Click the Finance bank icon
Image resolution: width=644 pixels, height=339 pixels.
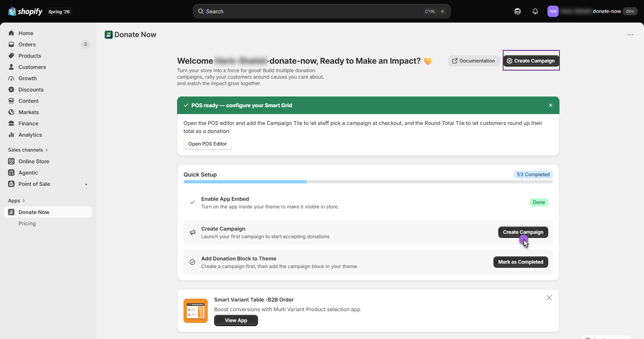pos(11,123)
